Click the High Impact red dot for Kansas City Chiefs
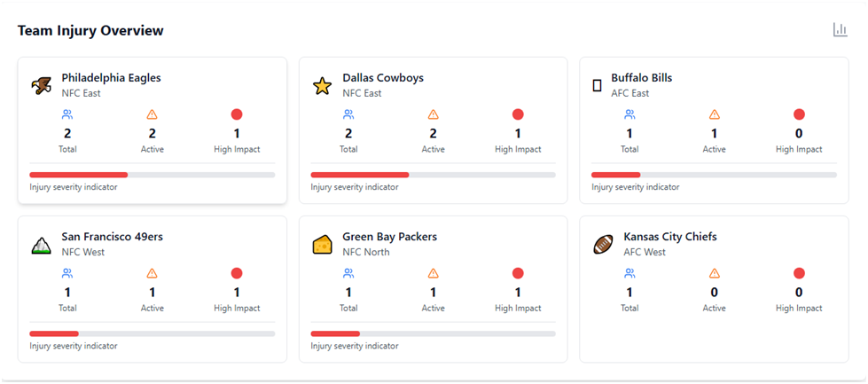The height and width of the screenshot is (384, 868). coord(799,273)
